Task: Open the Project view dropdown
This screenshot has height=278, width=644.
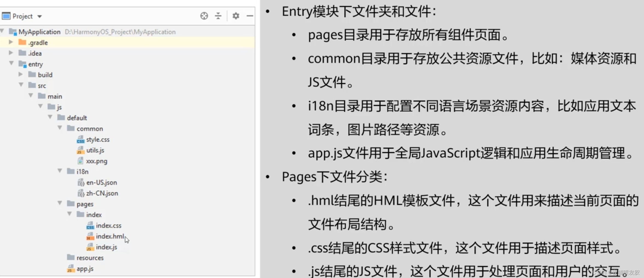Action: point(40,16)
